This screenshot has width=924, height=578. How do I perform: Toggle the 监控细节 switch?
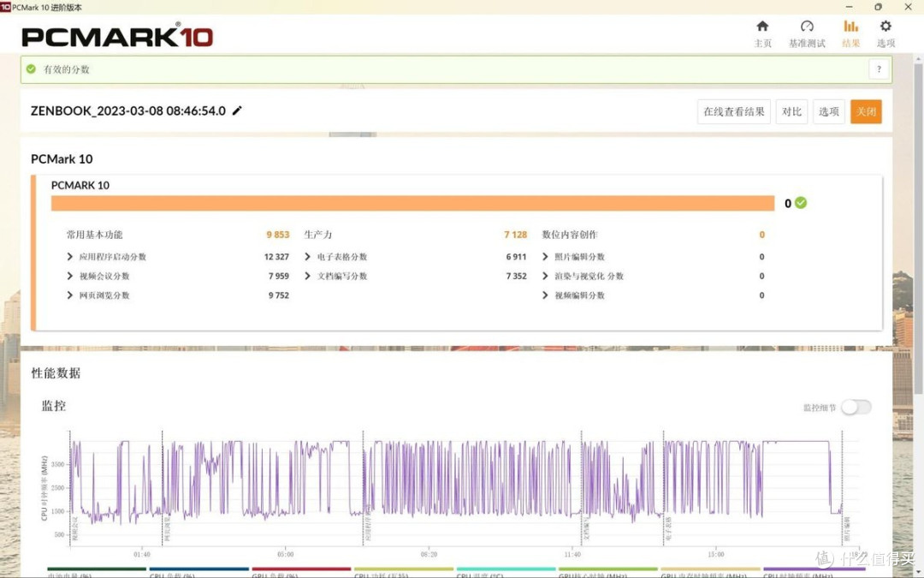[x=856, y=407]
